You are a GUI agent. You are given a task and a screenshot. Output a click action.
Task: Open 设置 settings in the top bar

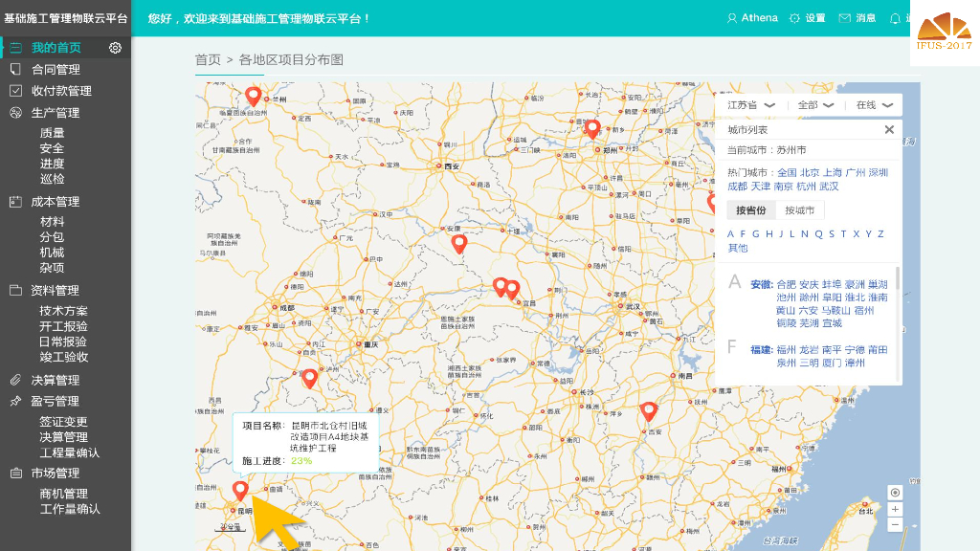click(x=807, y=18)
